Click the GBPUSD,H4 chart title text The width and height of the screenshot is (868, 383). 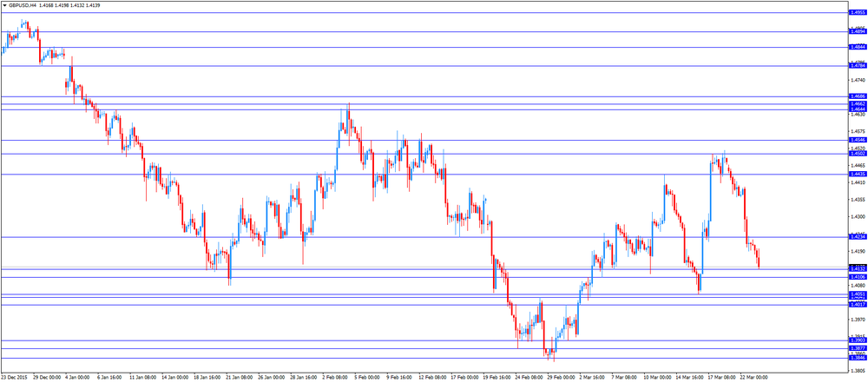(23, 5)
